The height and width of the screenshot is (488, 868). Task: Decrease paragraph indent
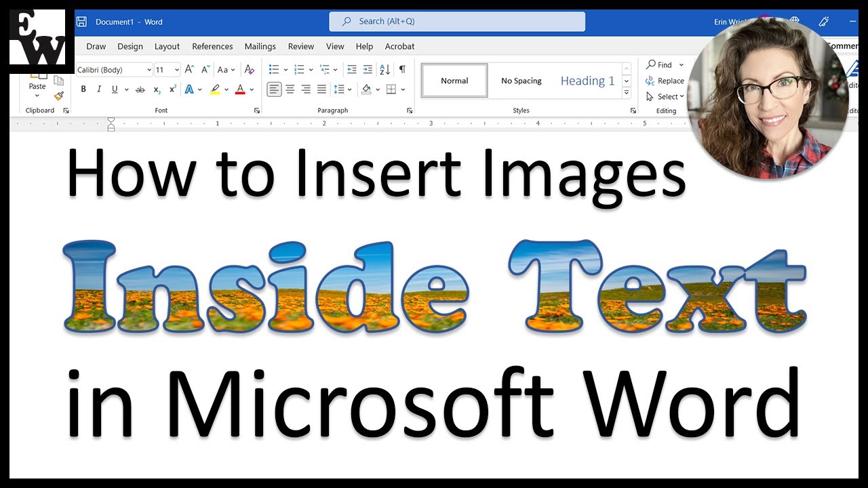coord(351,70)
